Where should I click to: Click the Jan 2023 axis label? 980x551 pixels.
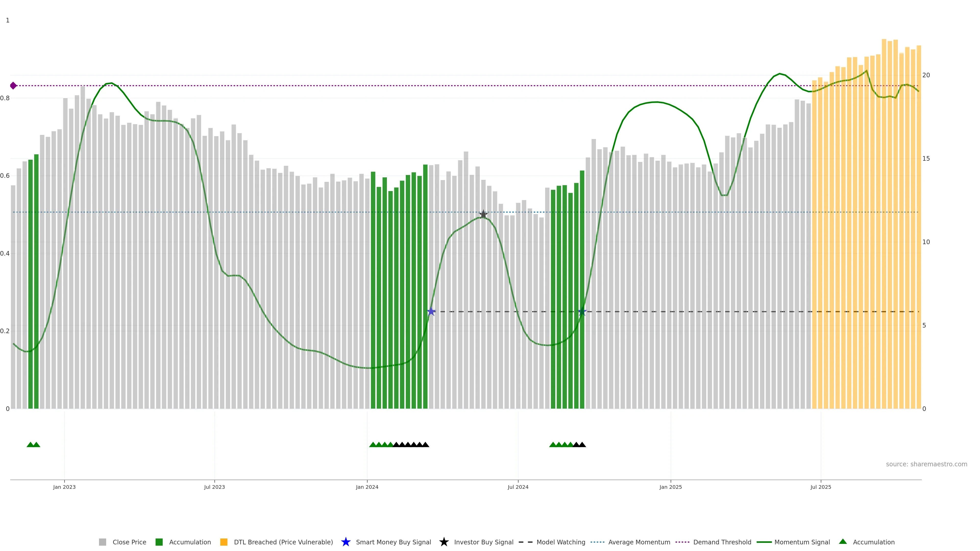pyautogui.click(x=64, y=487)
